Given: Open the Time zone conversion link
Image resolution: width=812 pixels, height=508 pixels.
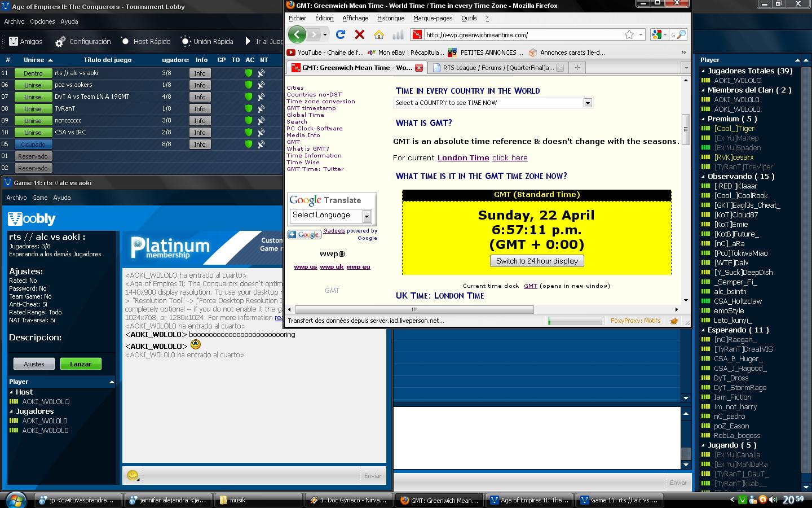Looking at the screenshot, I should (x=321, y=102).
